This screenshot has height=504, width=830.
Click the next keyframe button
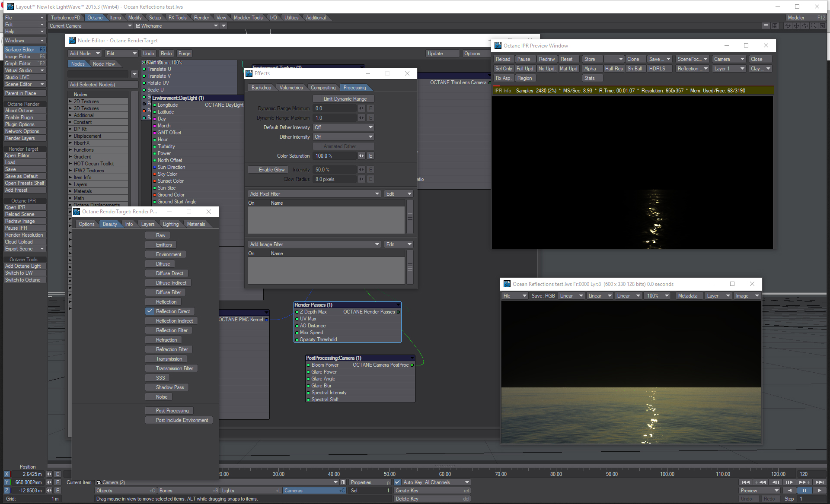coord(804,482)
